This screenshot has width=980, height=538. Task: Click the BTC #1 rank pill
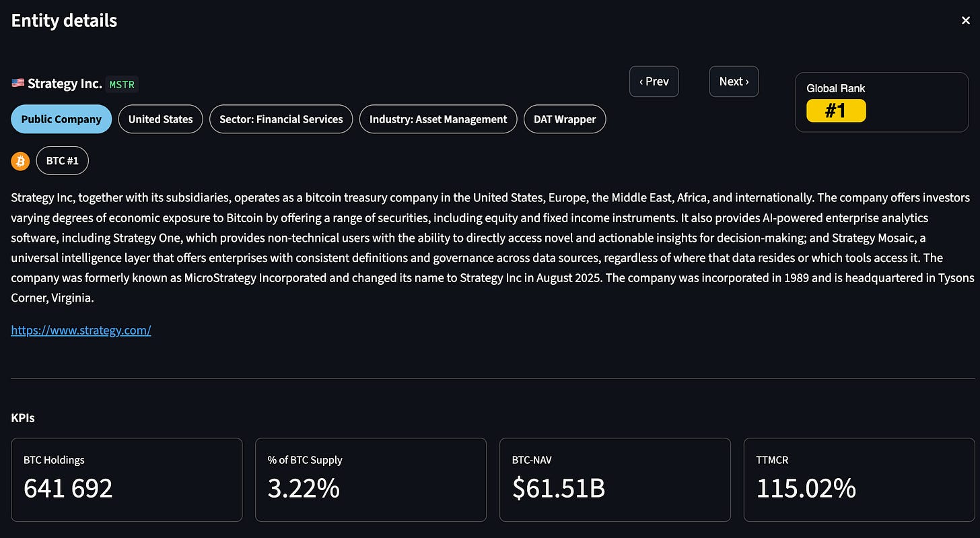62,162
